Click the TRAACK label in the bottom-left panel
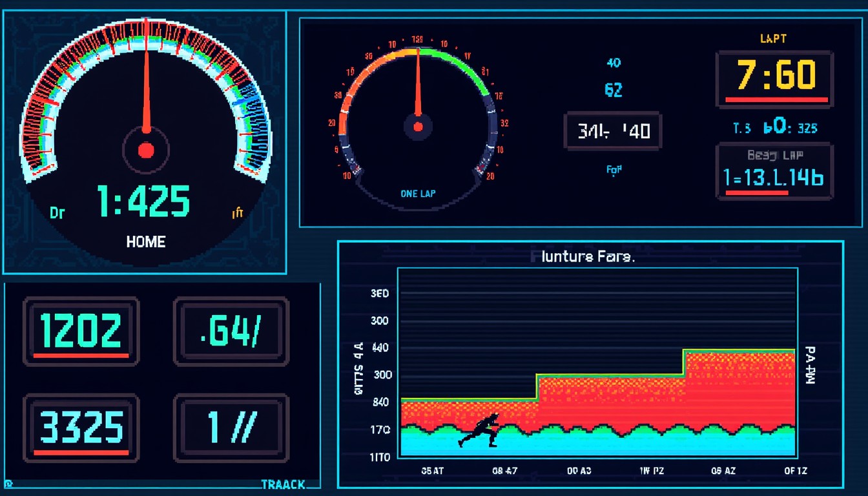This screenshot has height=496, width=868. pyautogui.click(x=284, y=484)
